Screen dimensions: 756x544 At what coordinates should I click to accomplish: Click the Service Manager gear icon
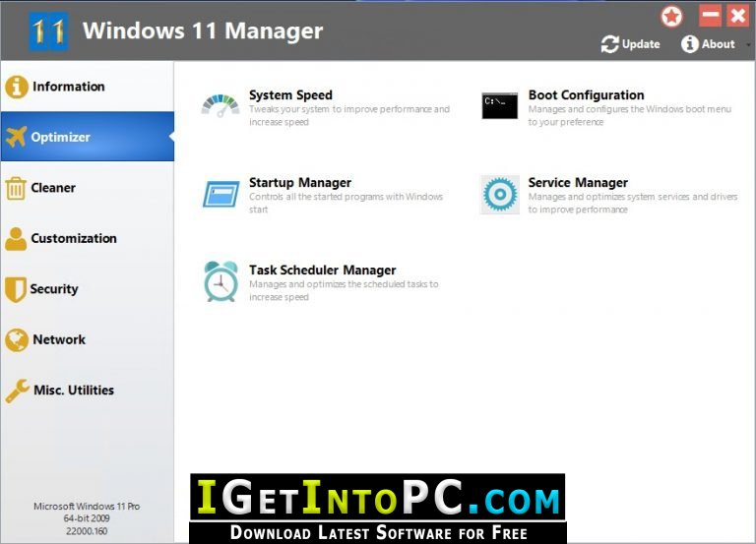[500, 194]
